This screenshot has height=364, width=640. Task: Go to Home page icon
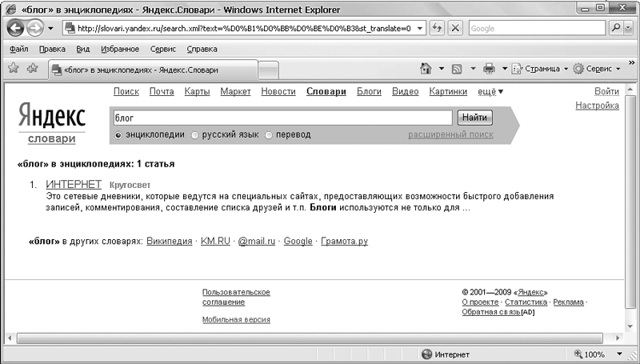[426, 69]
